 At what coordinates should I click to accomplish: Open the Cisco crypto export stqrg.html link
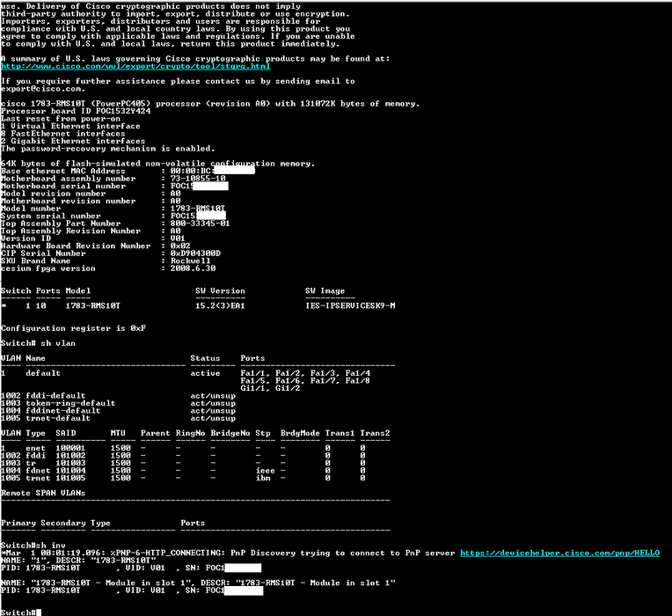[x=135, y=67]
